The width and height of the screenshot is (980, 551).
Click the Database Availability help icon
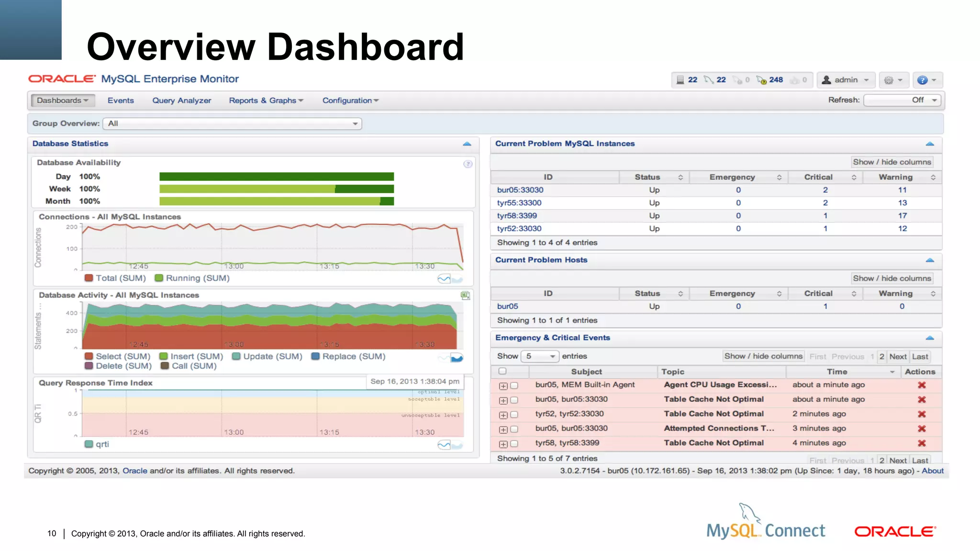(x=468, y=164)
